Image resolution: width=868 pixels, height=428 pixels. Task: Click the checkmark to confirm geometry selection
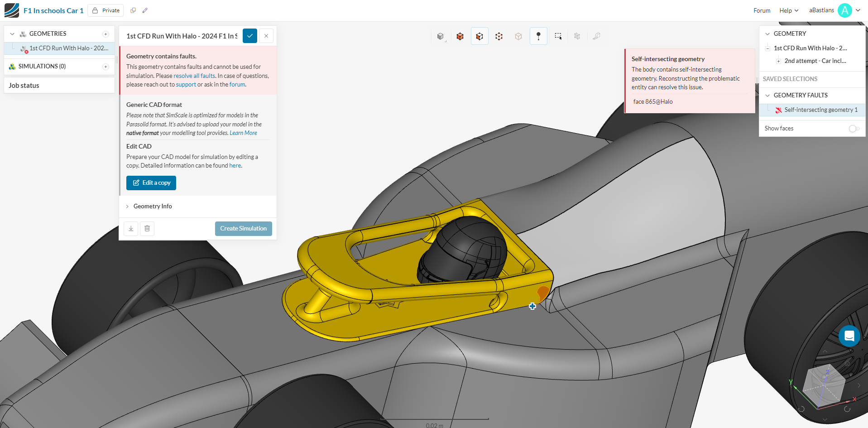click(x=249, y=35)
